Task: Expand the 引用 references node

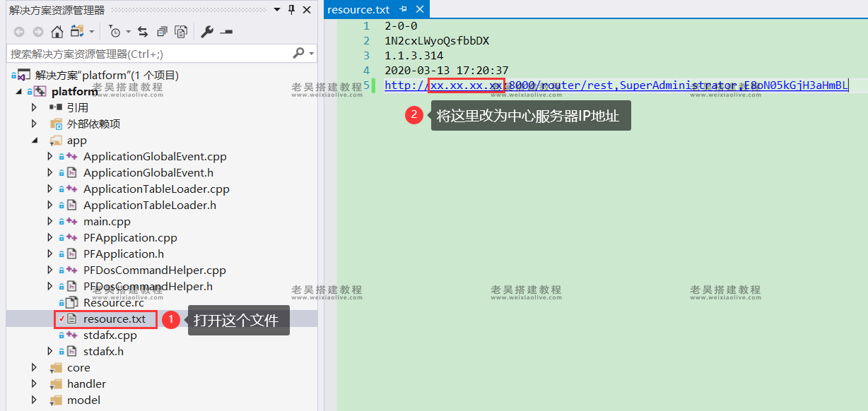Action: point(34,107)
